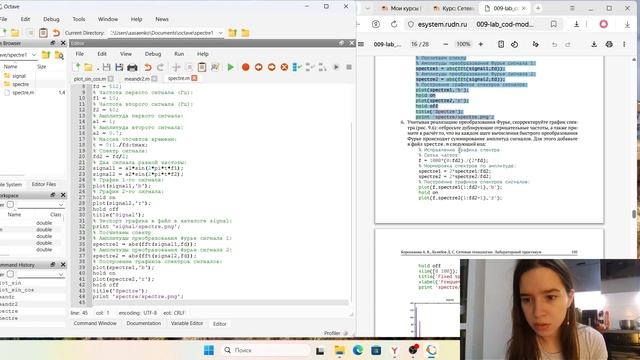Open the Profiler panel tab
This screenshot has width=640, height=360.
[x=332, y=333]
